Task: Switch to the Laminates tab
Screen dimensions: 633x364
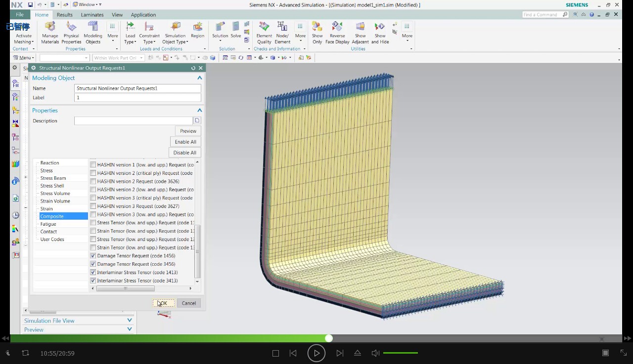Action: (92, 15)
